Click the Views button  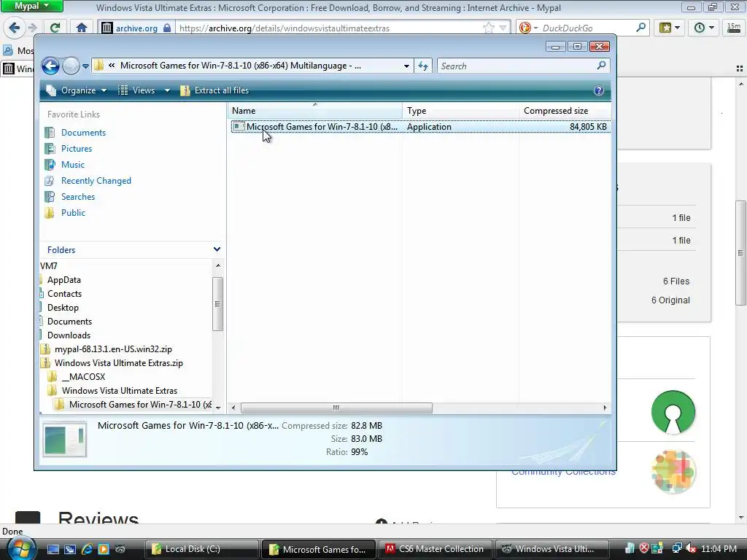tap(138, 90)
